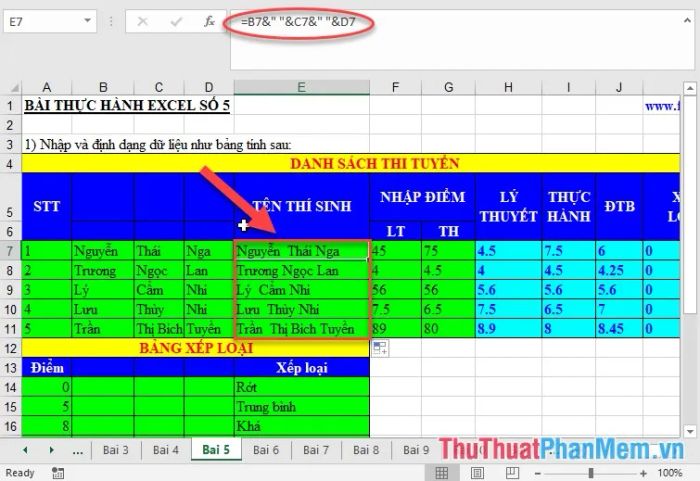Cancel the formula entry with the X icon

coord(142,21)
